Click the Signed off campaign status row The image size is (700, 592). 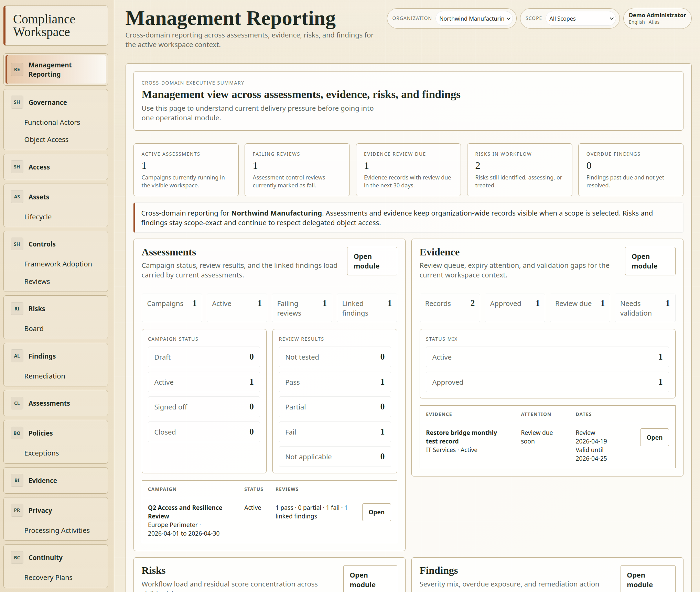pyautogui.click(x=204, y=407)
